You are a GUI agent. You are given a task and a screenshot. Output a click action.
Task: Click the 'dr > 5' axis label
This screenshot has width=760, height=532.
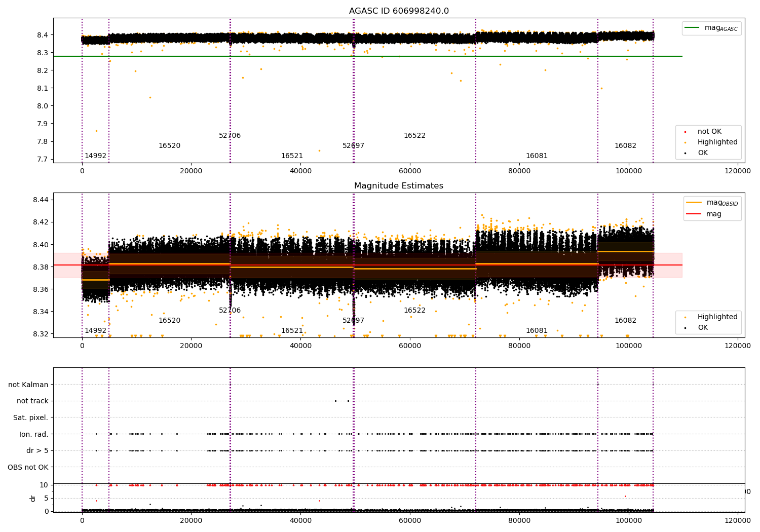click(x=37, y=451)
